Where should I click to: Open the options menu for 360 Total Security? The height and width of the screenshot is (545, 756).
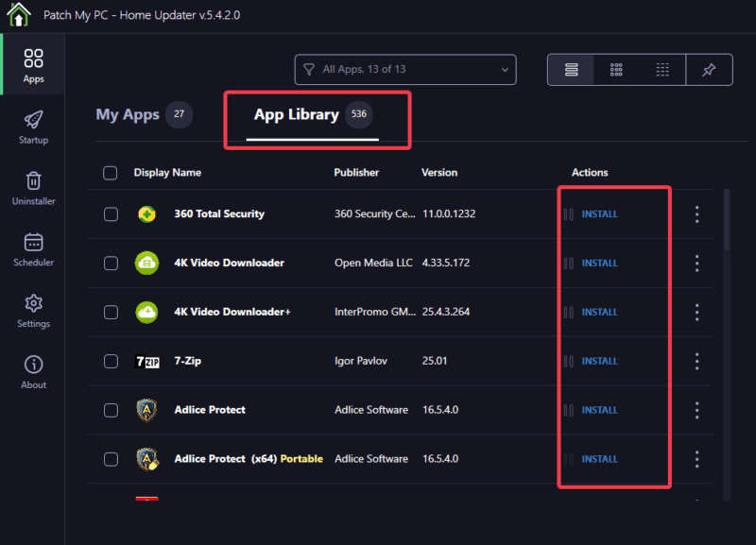tap(696, 213)
